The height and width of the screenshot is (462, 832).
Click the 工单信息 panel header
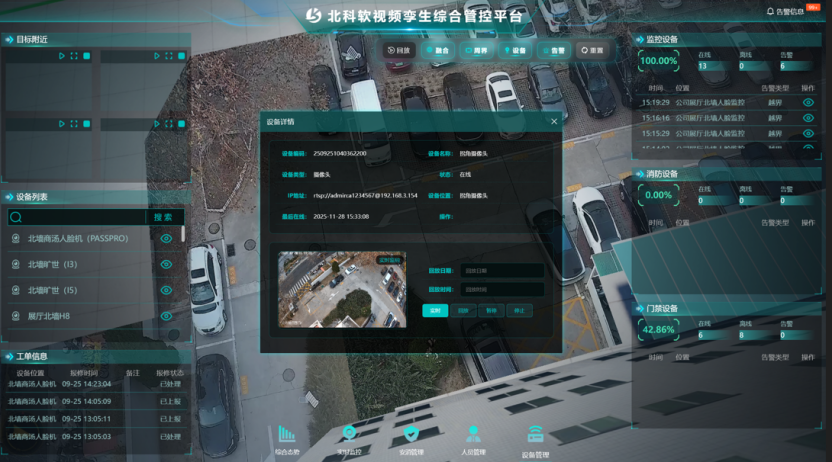[x=97, y=356]
